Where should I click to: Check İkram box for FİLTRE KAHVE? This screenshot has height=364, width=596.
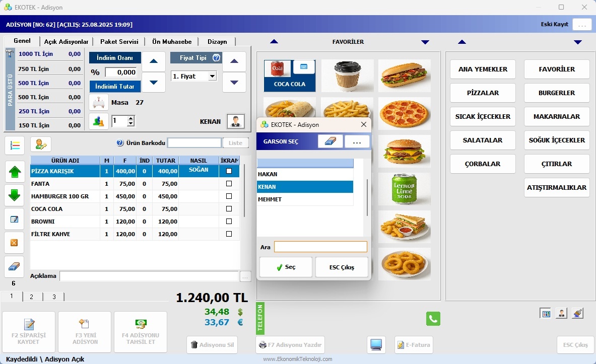point(229,234)
